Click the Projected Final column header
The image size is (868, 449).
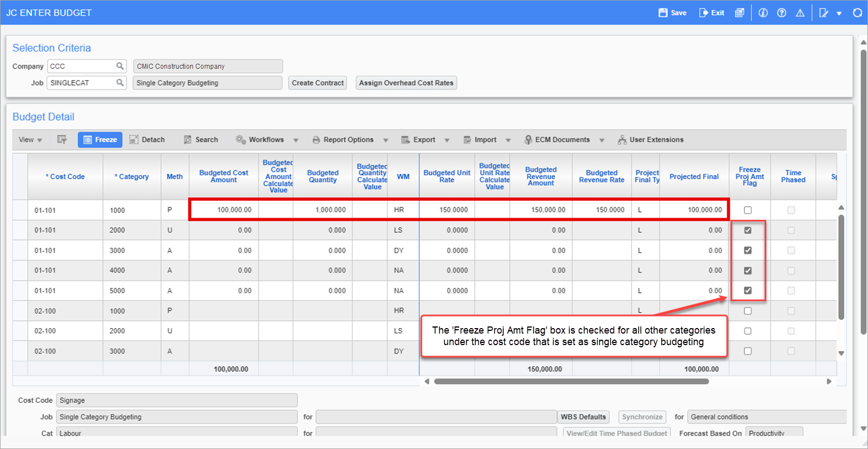tap(694, 176)
